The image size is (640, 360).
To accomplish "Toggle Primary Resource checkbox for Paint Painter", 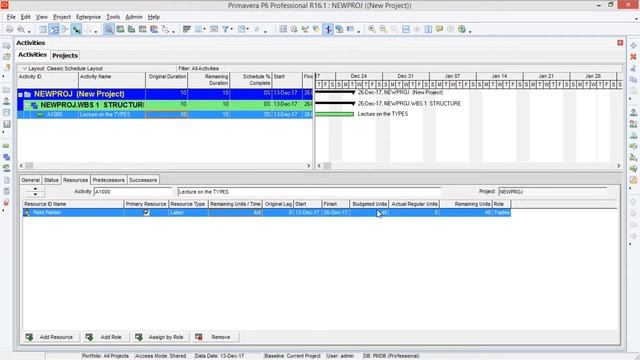I will [147, 213].
